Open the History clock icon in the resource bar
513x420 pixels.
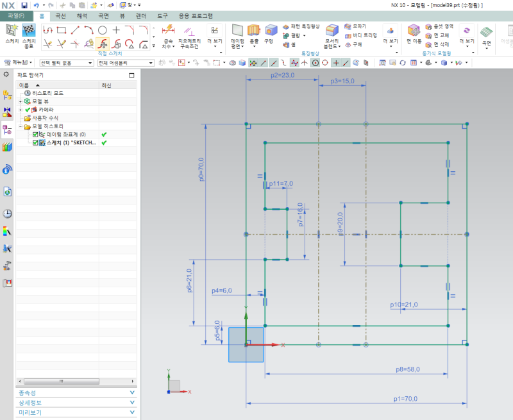(7, 214)
